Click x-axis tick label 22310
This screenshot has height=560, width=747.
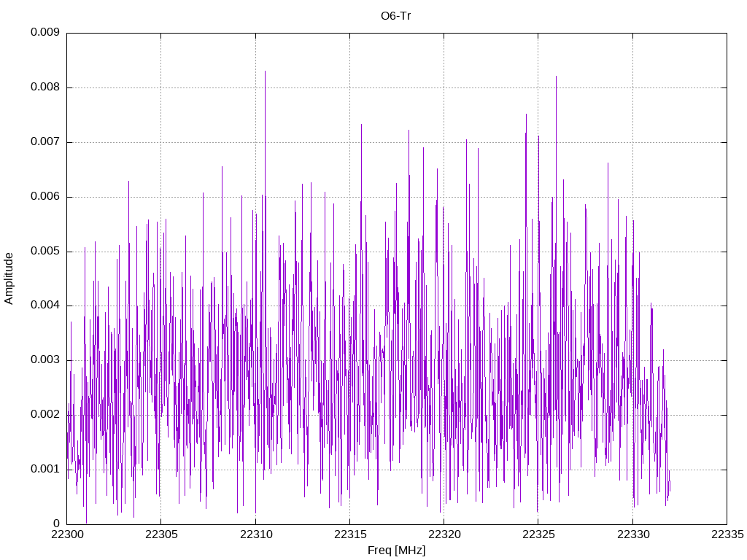[x=256, y=534]
